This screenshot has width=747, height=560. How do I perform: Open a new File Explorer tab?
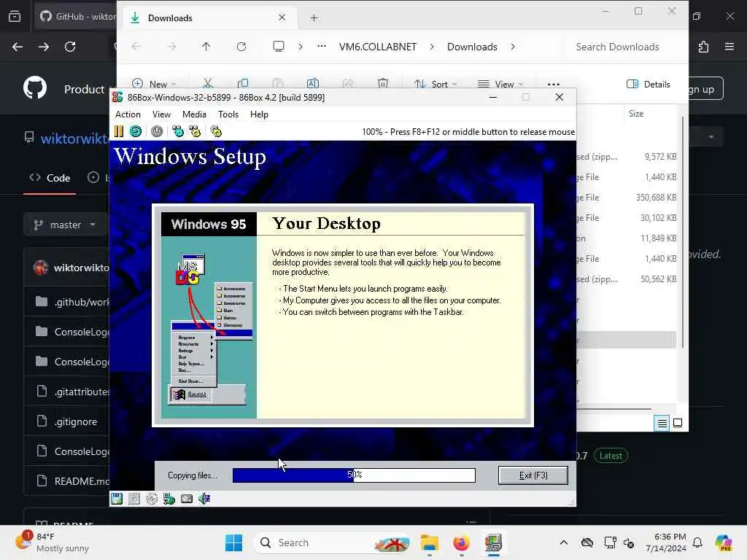click(314, 18)
